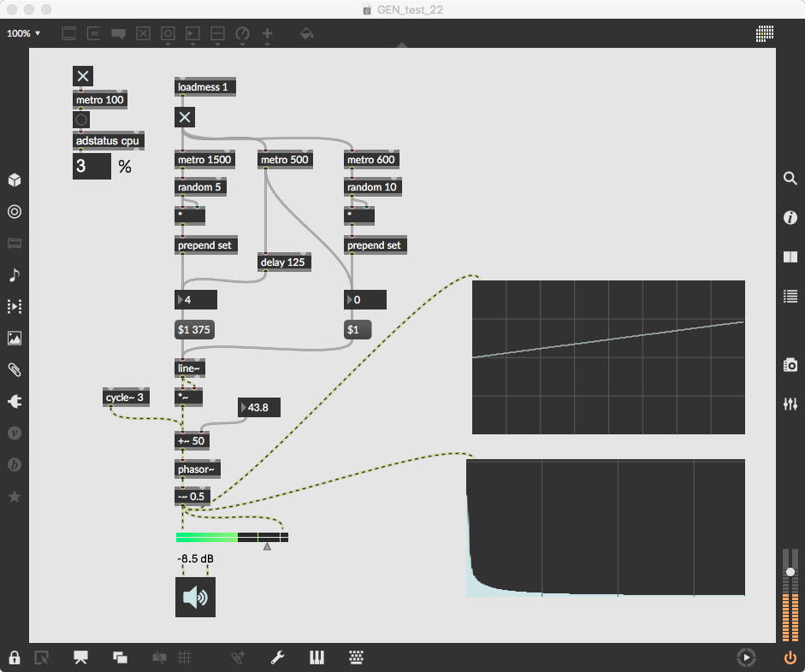
Task: Click the speaker ezdac audio button
Action: tap(195, 597)
